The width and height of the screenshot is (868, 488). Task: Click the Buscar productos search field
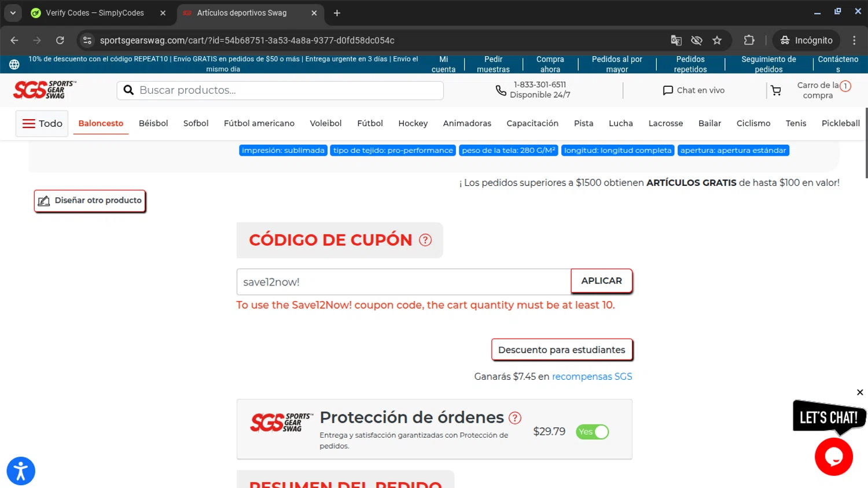(280, 90)
